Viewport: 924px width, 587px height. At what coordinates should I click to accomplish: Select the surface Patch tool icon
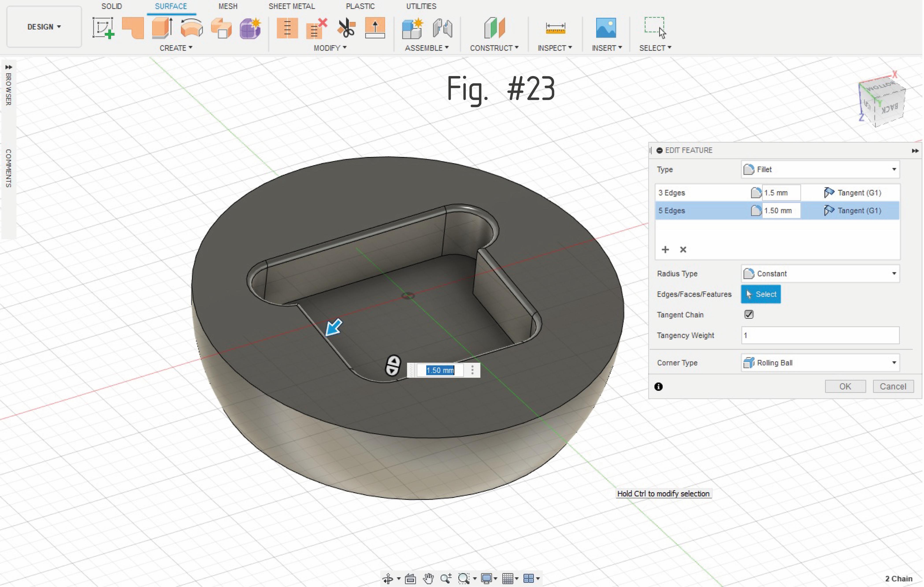click(x=133, y=28)
